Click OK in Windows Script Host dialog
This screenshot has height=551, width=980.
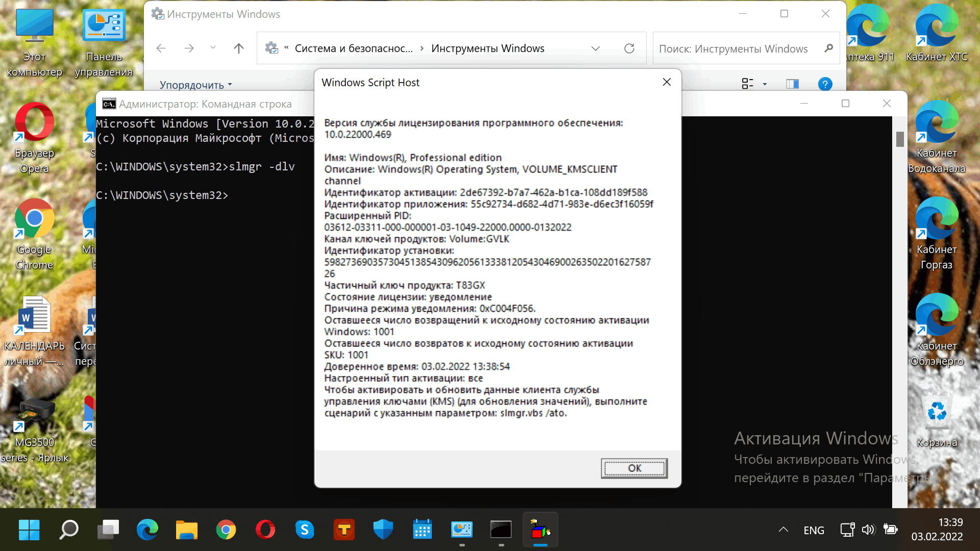pyautogui.click(x=634, y=468)
